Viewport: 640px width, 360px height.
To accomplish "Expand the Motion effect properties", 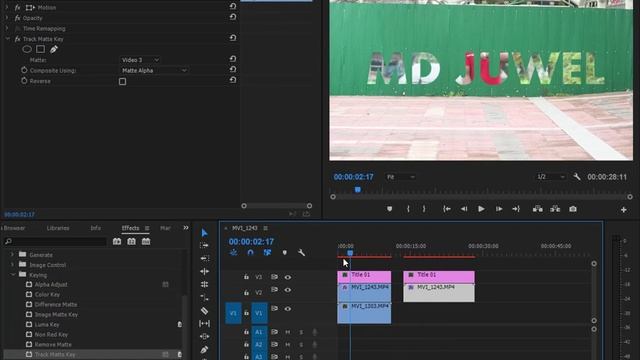I will tap(7, 7).
